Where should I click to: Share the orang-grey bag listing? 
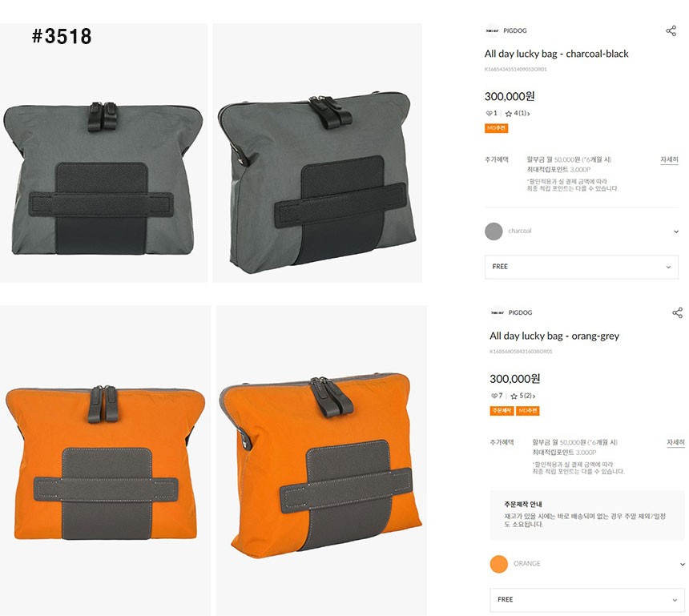click(677, 313)
